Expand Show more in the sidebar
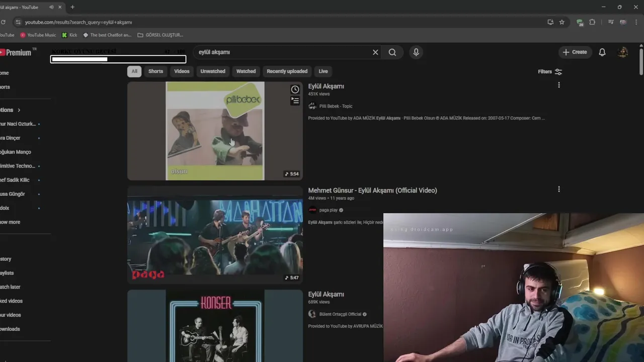Image resolution: width=644 pixels, height=362 pixels. point(10,222)
